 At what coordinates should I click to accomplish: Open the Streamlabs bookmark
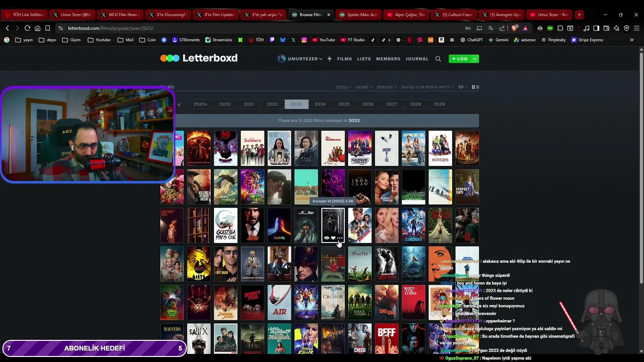click(218, 40)
